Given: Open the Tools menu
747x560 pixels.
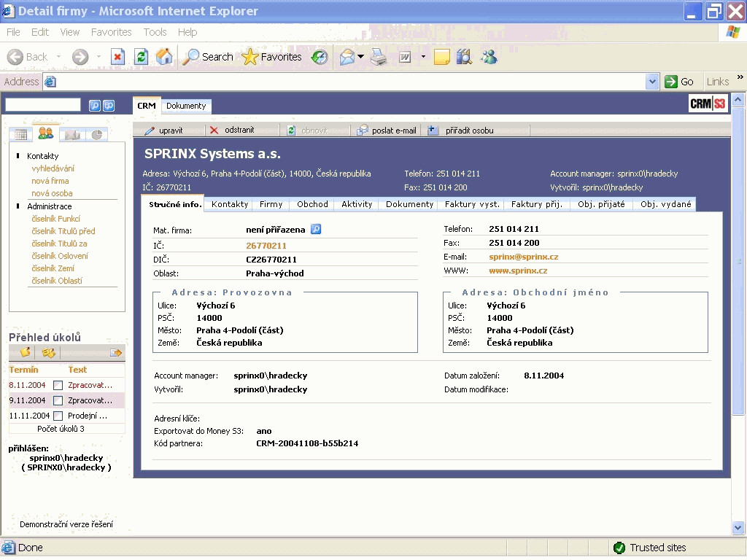Looking at the screenshot, I should click(x=155, y=32).
